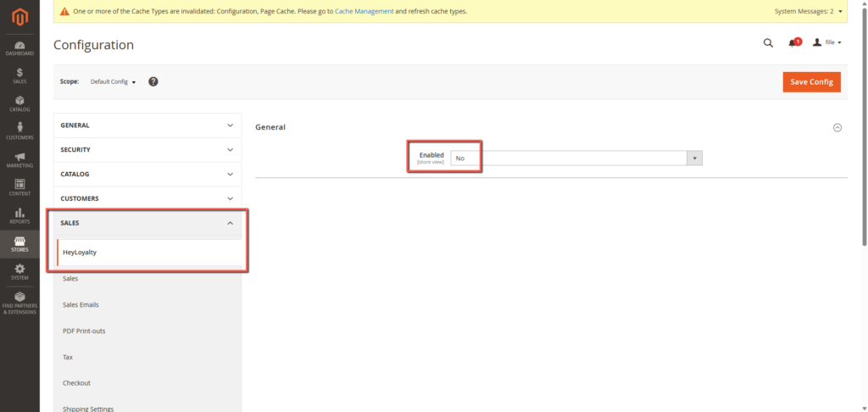Click the Magento logo icon

pyautogui.click(x=19, y=16)
